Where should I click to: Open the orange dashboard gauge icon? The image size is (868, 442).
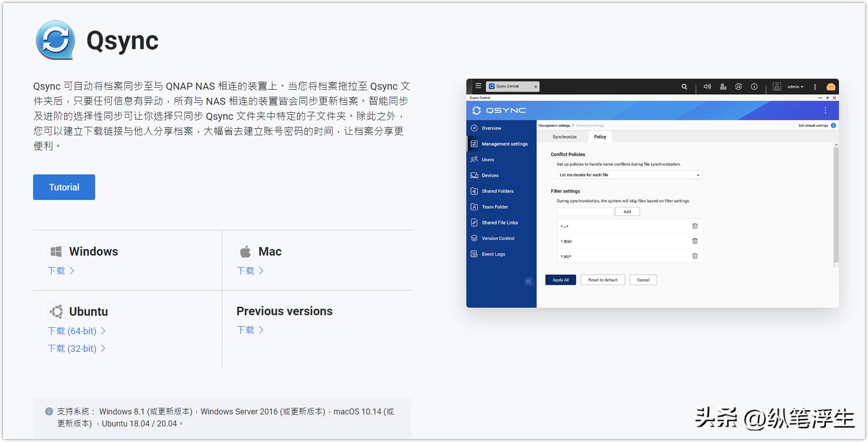(x=831, y=87)
